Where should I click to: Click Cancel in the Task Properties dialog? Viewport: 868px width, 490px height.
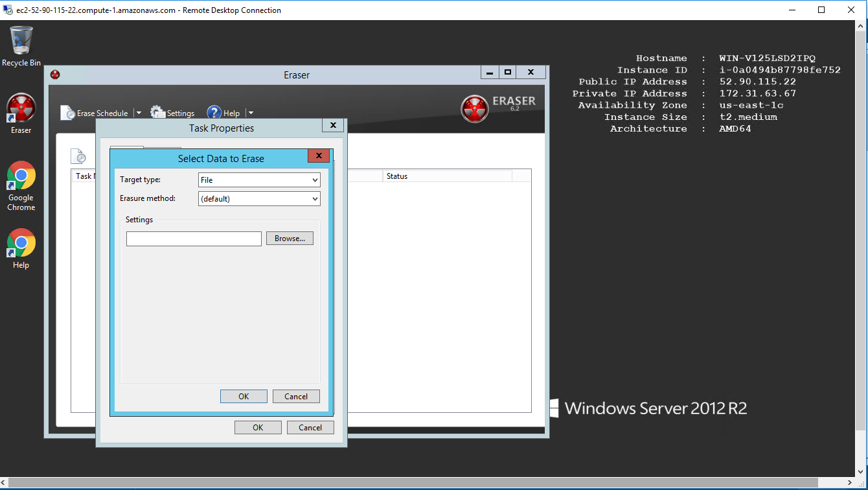[310, 428]
